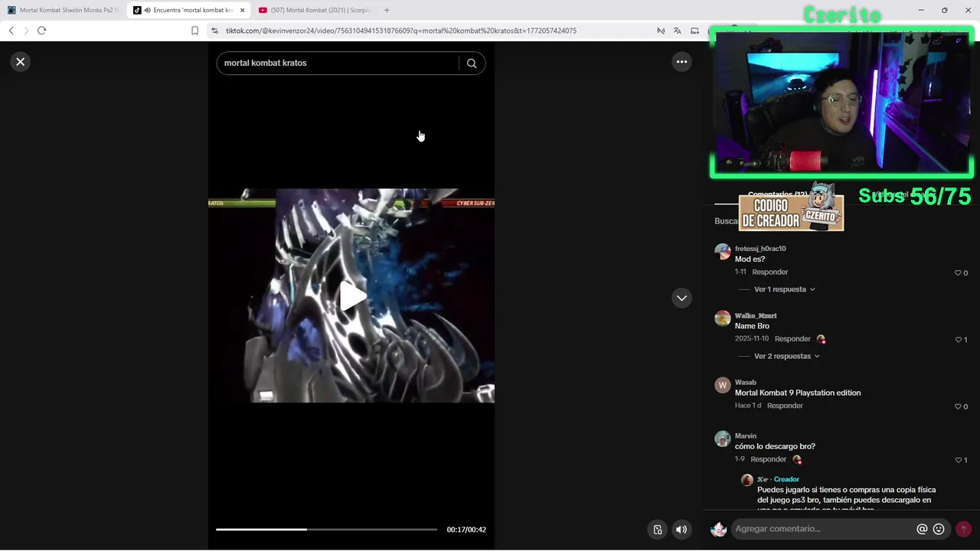Open fretessj_h0rac10's profile name

(x=760, y=249)
